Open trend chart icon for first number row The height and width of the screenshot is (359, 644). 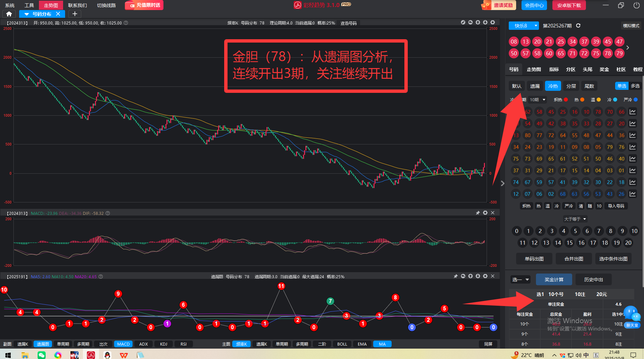[x=633, y=112]
